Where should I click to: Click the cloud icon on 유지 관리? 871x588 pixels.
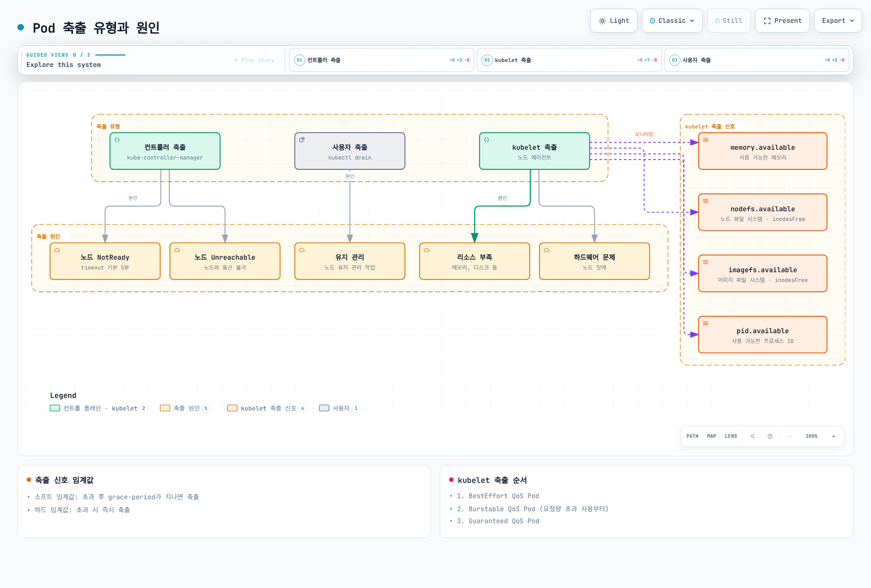click(302, 250)
